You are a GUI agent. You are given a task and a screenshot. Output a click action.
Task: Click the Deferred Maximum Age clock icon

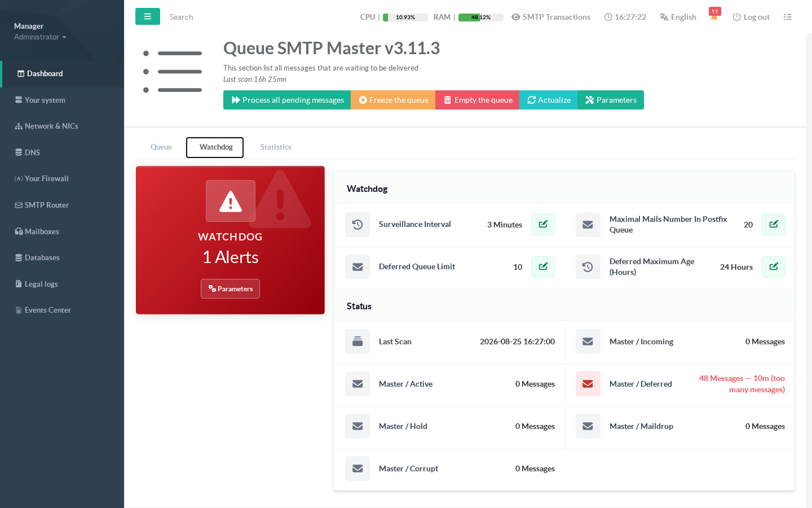click(x=588, y=267)
